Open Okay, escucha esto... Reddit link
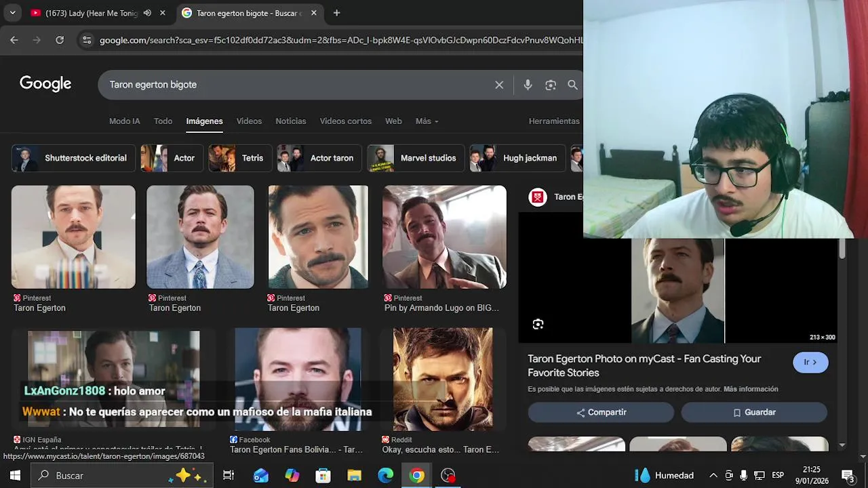This screenshot has width=868, height=488. [x=441, y=449]
